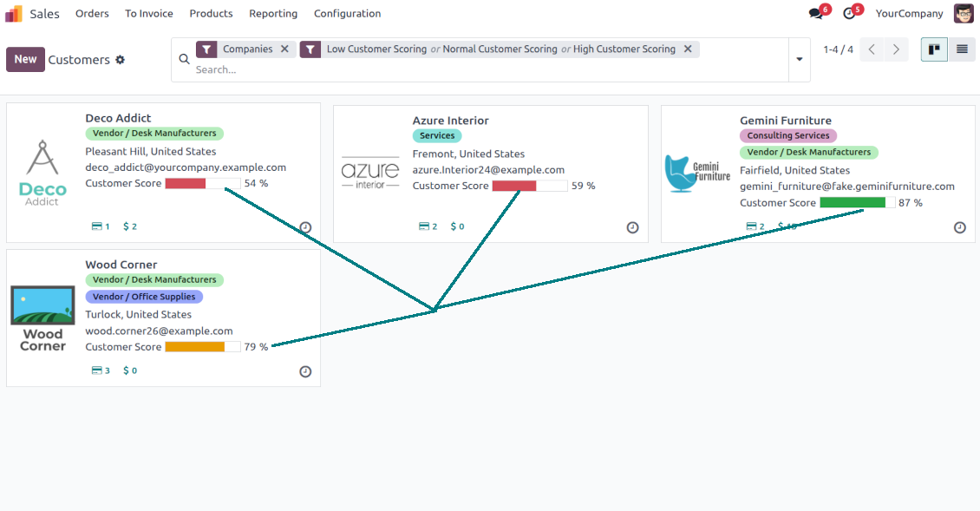Click into the Search input field

486,69
